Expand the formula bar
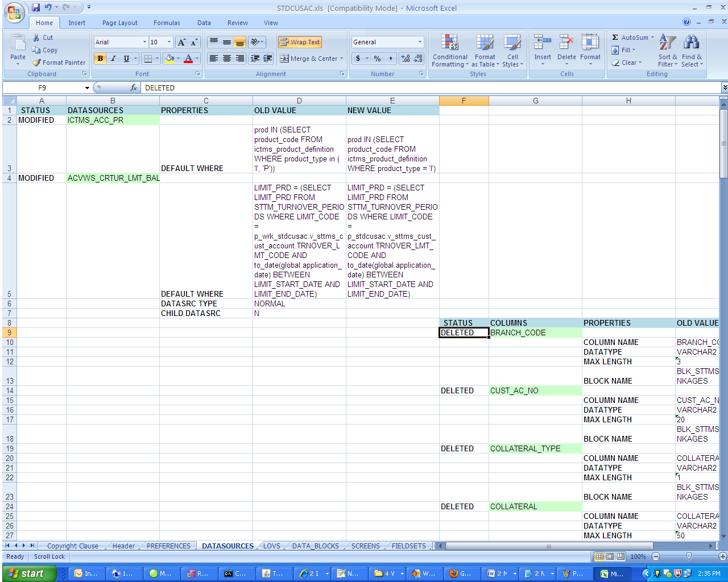The image size is (728, 582). (x=724, y=88)
